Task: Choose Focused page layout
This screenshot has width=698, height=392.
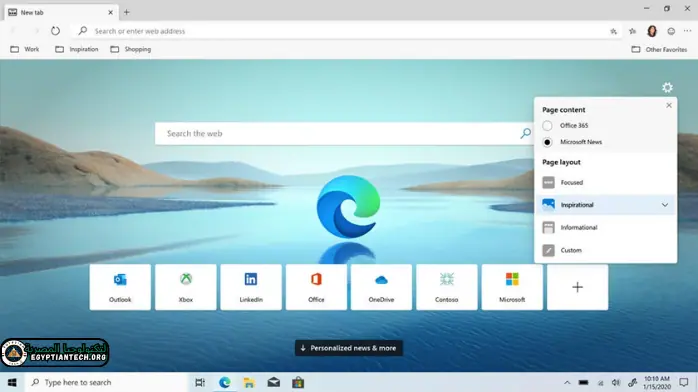Action: pyautogui.click(x=605, y=182)
